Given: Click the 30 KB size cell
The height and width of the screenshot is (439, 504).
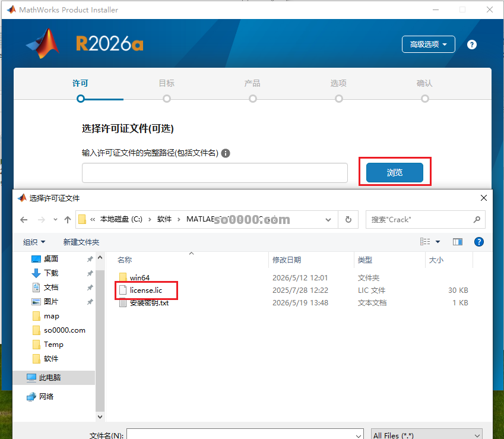Looking at the screenshot, I should (x=458, y=290).
